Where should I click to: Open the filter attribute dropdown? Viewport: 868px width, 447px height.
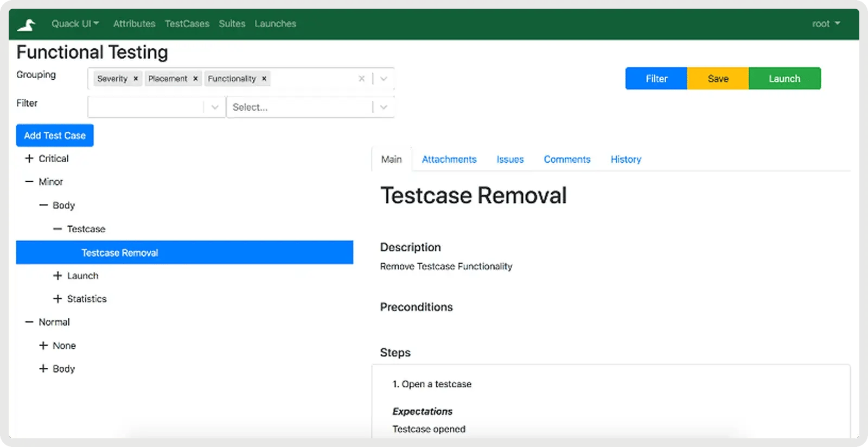[x=215, y=107]
